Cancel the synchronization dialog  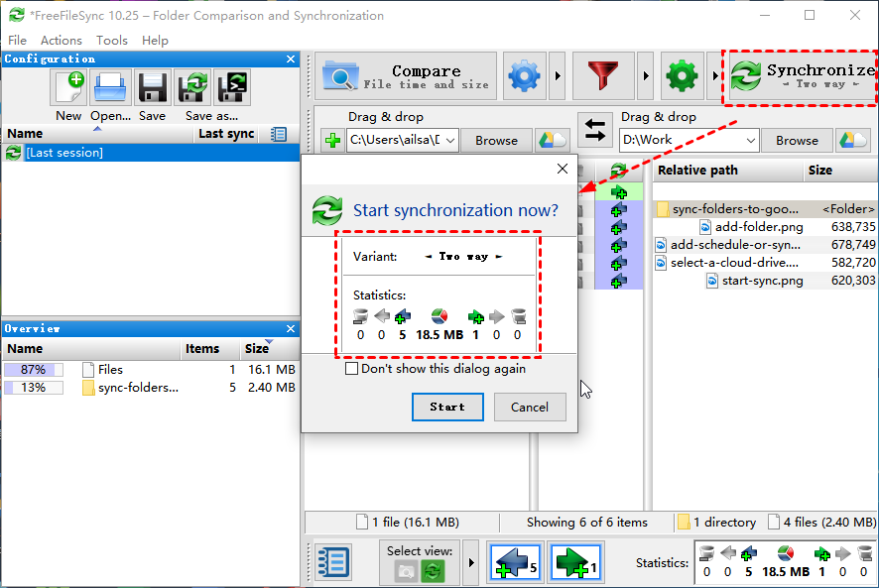click(529, 407)
